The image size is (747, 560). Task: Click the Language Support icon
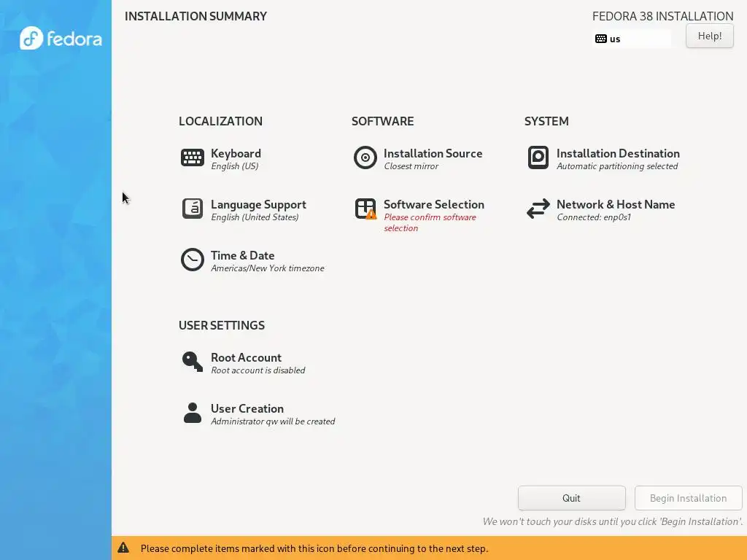pyautogui.click(x=193, y=209)
